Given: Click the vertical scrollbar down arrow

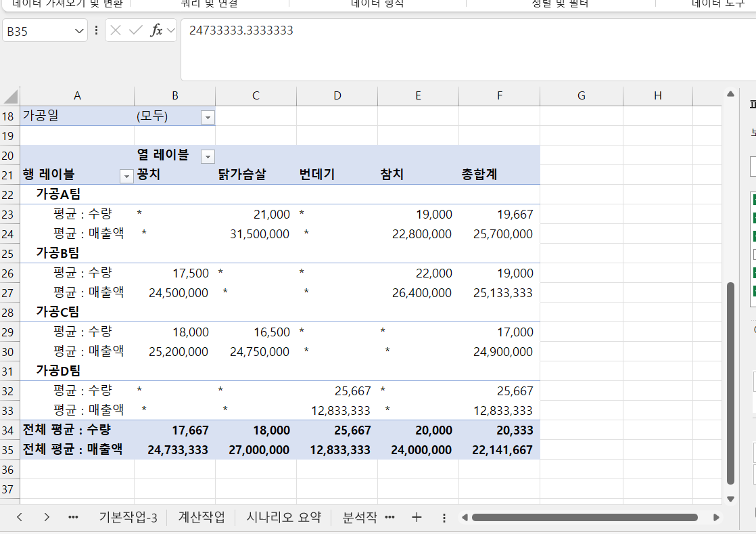Looking at the screenshot, I should tap(730, 499).
